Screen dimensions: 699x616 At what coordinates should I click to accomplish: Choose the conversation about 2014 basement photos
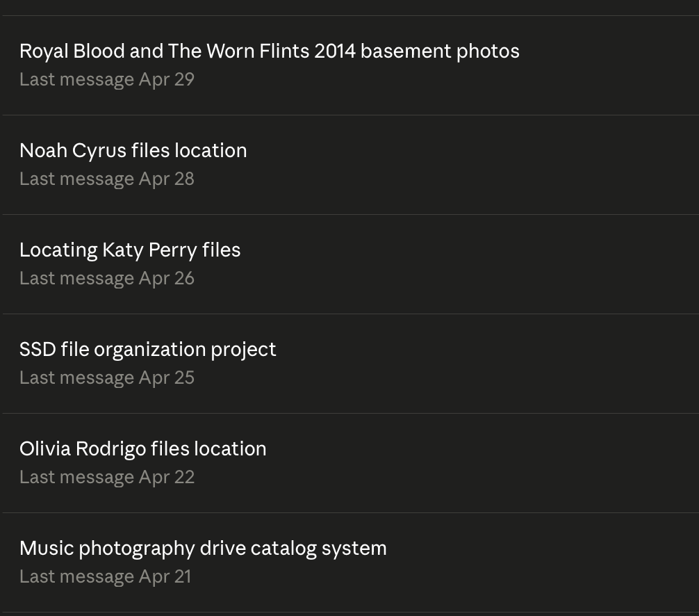point(350,65)
